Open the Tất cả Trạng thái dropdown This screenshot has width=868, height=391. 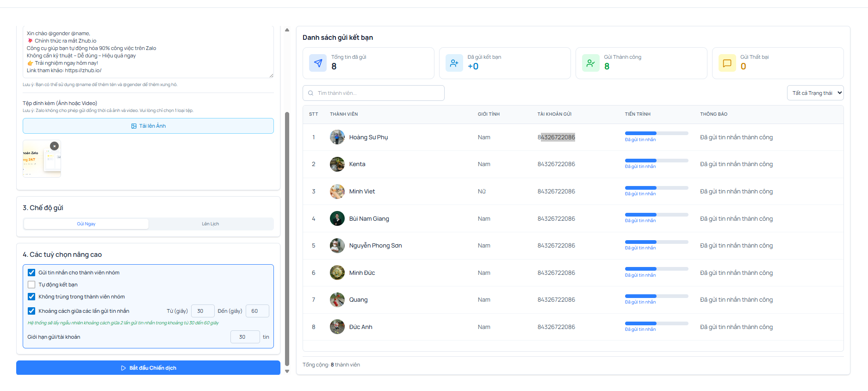coord(815,93)
